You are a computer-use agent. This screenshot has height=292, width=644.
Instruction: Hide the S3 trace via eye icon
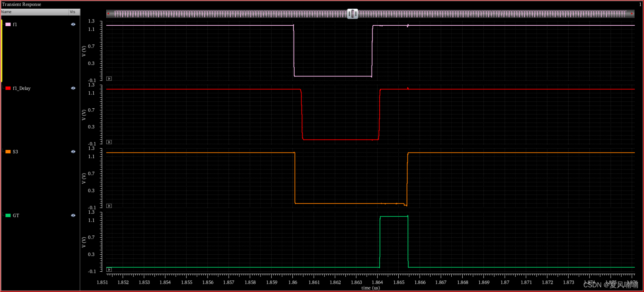(x=73, y=151)
